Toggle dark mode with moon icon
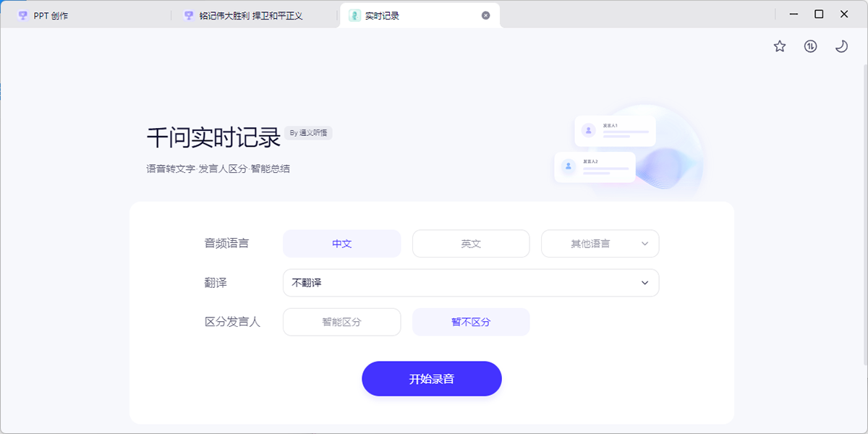This screenshot has width=868, height=434. click(x=841, y=46)
